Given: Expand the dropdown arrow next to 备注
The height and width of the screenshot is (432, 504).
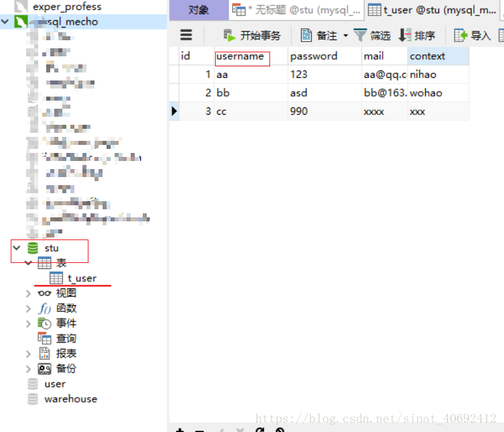Looking at the screenshot, I should pyautogui.click(x=346, y=36).
